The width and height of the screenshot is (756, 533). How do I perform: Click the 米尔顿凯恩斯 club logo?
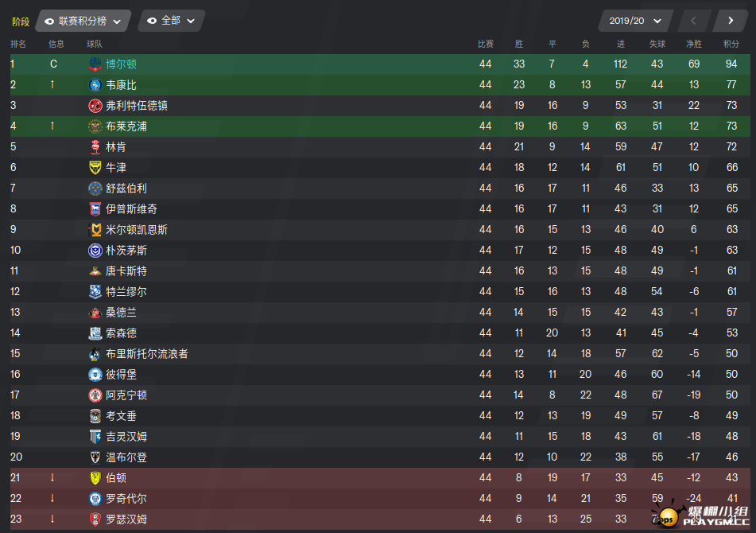95,230
